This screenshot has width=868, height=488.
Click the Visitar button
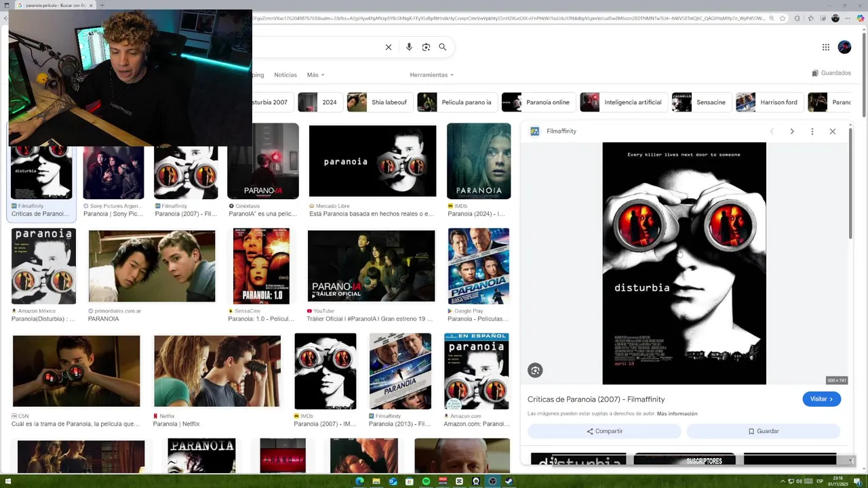tap(821, 399)
